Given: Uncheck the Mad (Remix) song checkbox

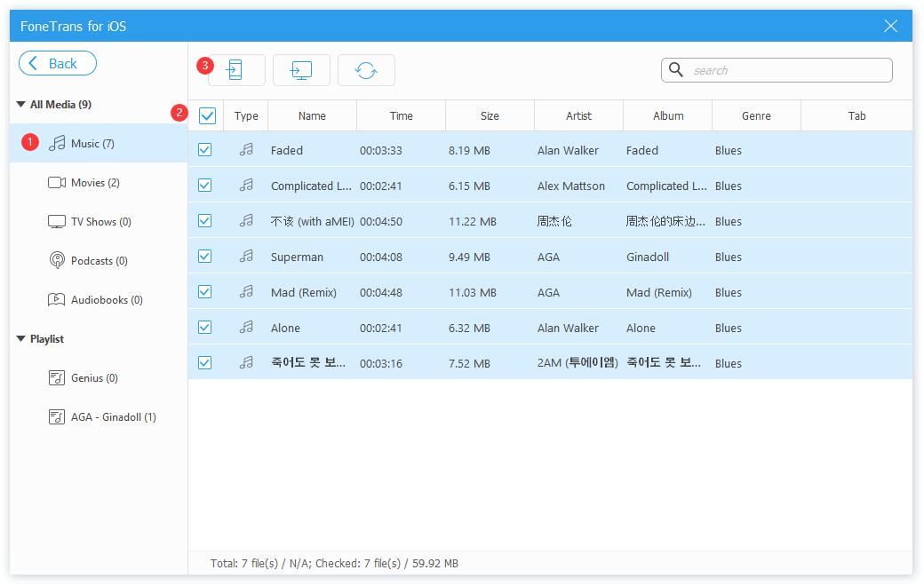Looking at the screenshot, I should point(204,291).
